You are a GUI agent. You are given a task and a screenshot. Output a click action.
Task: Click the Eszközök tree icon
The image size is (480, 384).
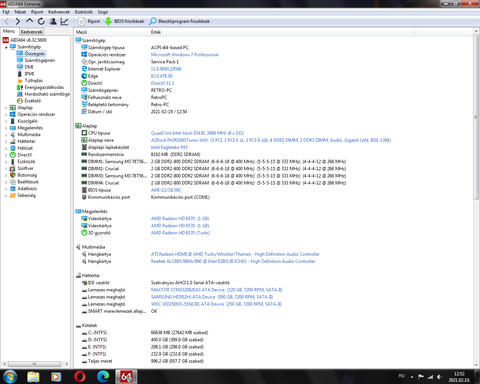point(13,162)
